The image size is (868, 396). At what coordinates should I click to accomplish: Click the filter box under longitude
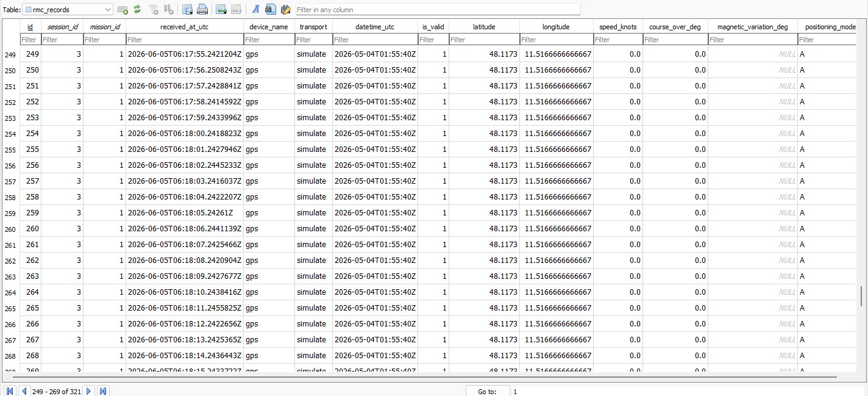(557, 40)
